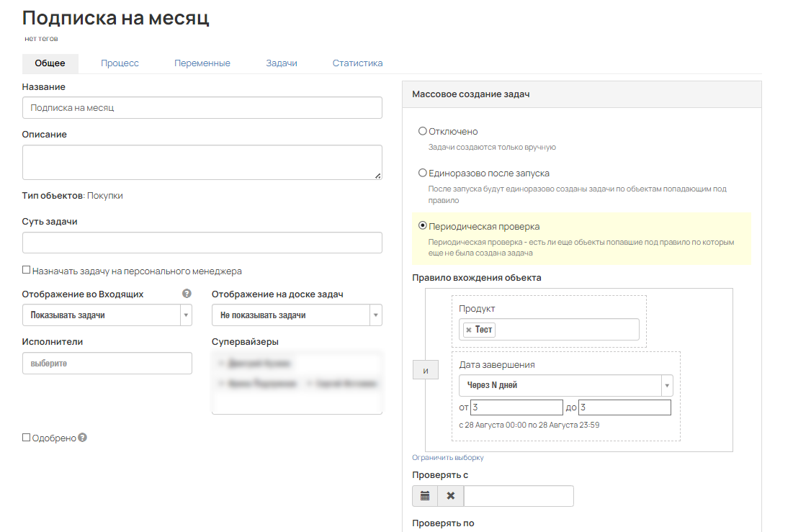Screen dimensions: 793x532
Task: Click the calendar icon under Проверять с
Action: point(425,496)
